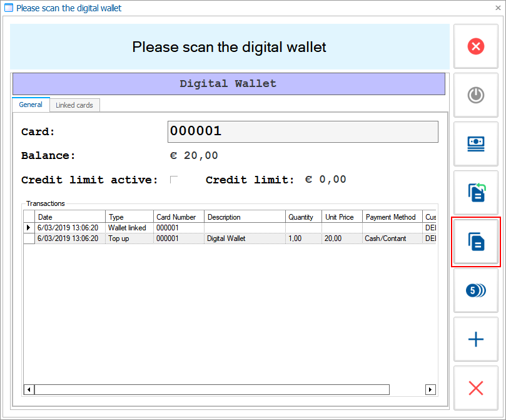Click the row selector arrow of first row
The width and height of the screenshot is (506, 420).
[29, 228]
